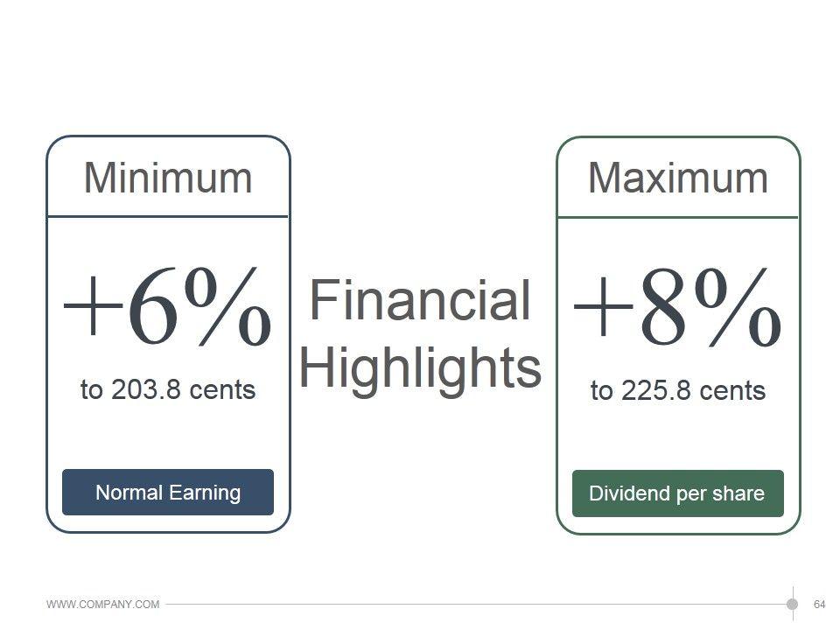Click the word Highlights in the title

click(420, 367)
